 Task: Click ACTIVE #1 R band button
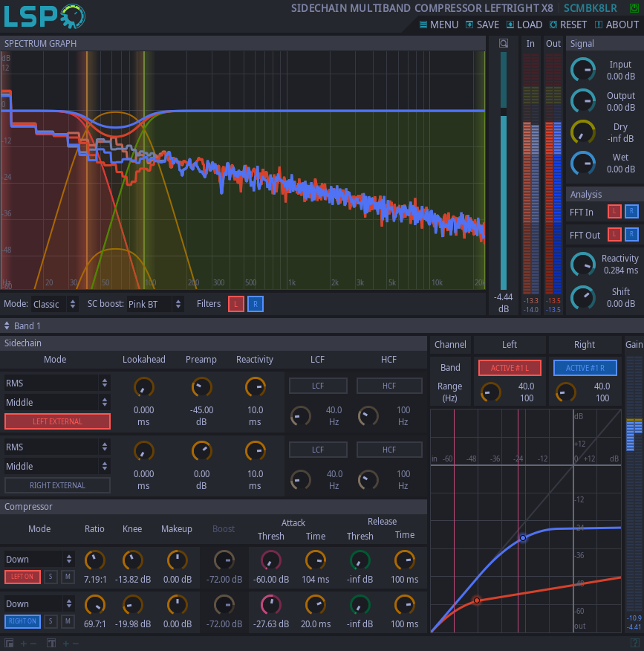[585, 368]
